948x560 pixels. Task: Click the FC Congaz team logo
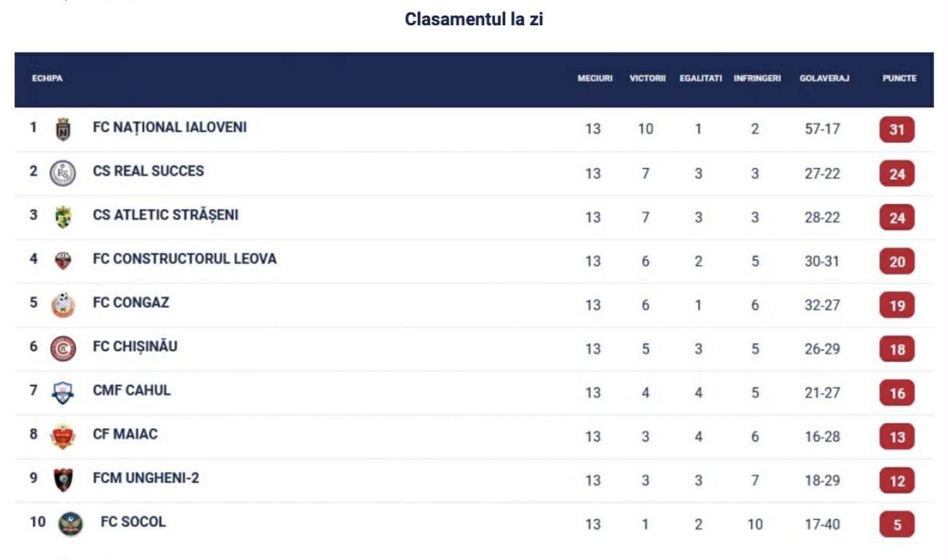pos(63,305)
